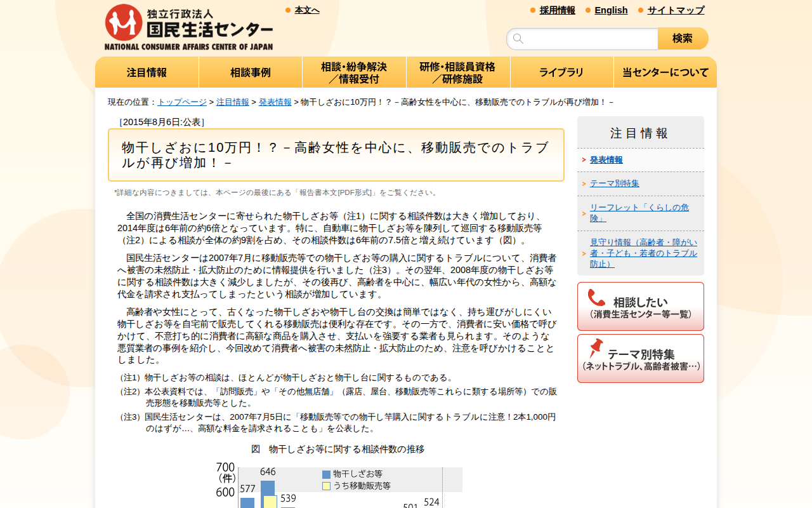Click the テーマ別特集 banner button
This screenshot has height=508, width=812.
[641, 359]
